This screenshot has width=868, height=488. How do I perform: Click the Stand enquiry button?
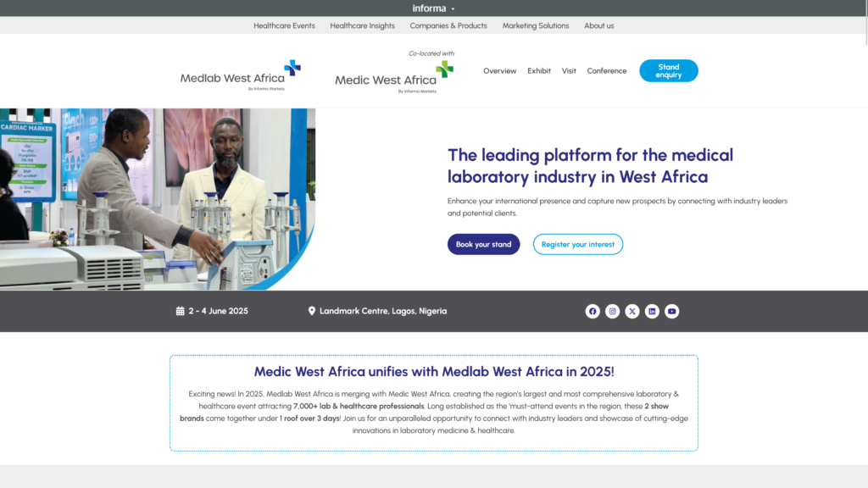click(x=669, y=71)
